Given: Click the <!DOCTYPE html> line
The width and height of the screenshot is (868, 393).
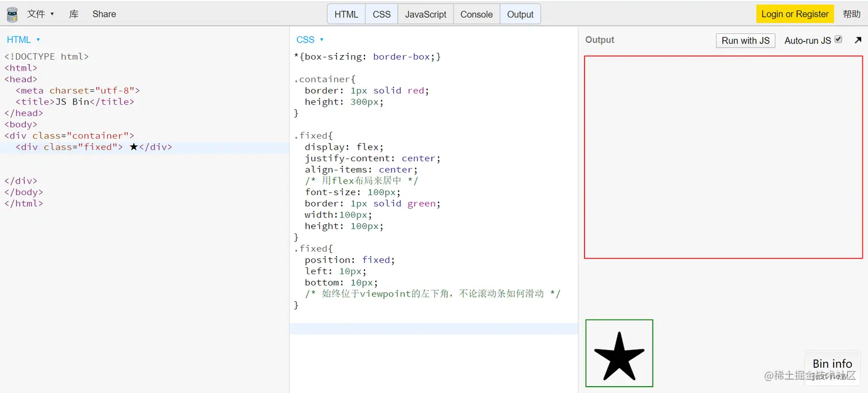Looking at the screenshot, I should click(46, 57).
